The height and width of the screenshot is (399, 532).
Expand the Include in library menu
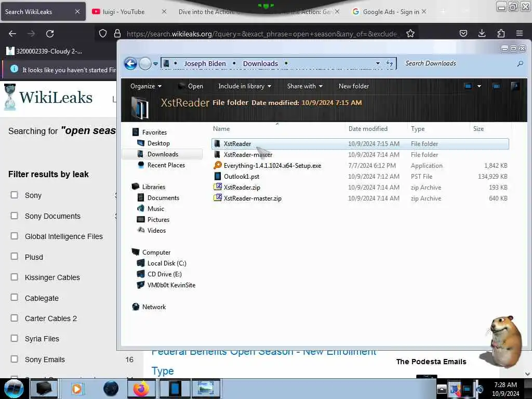tap(245, 86)
